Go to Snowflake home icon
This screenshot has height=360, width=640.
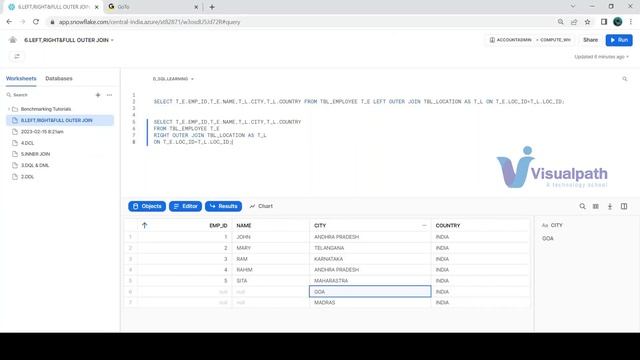13,40
